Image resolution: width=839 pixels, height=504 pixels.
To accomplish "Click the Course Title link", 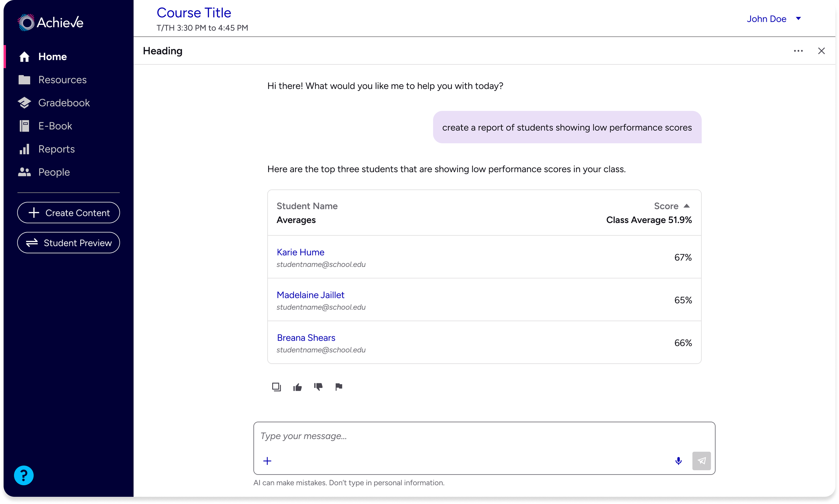I will point(194,13).
